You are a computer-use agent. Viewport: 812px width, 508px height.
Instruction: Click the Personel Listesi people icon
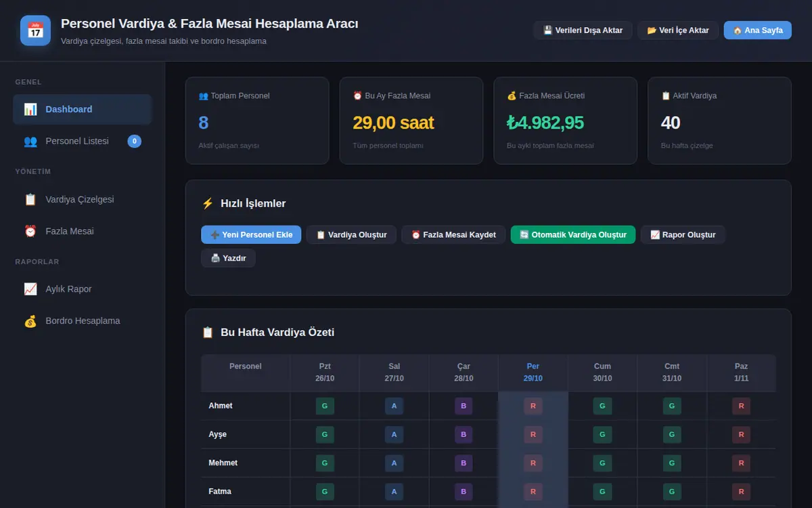30,141
